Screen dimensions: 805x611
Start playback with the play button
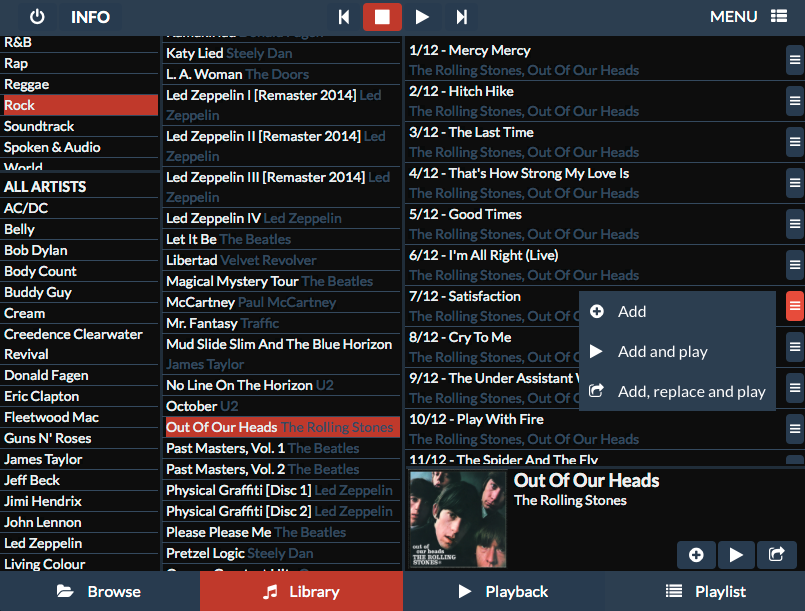(421, 17)
